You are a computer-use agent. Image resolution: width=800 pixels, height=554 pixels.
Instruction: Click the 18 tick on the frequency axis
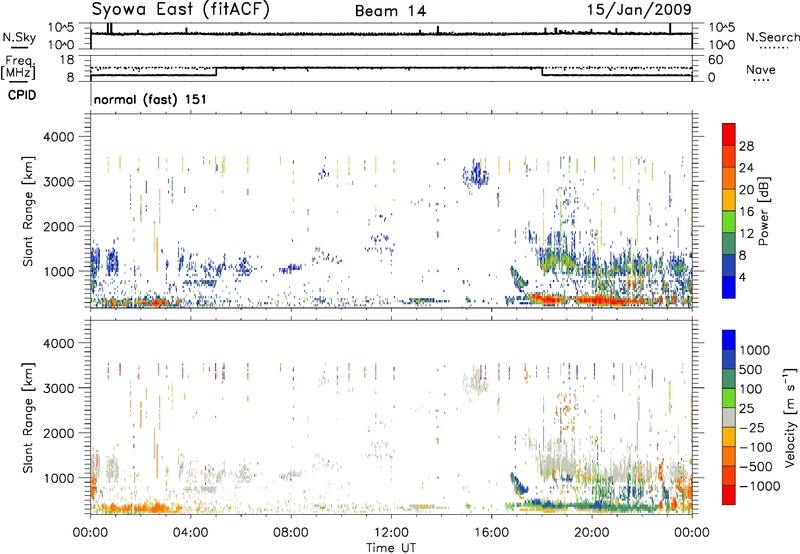pos(67,60)
